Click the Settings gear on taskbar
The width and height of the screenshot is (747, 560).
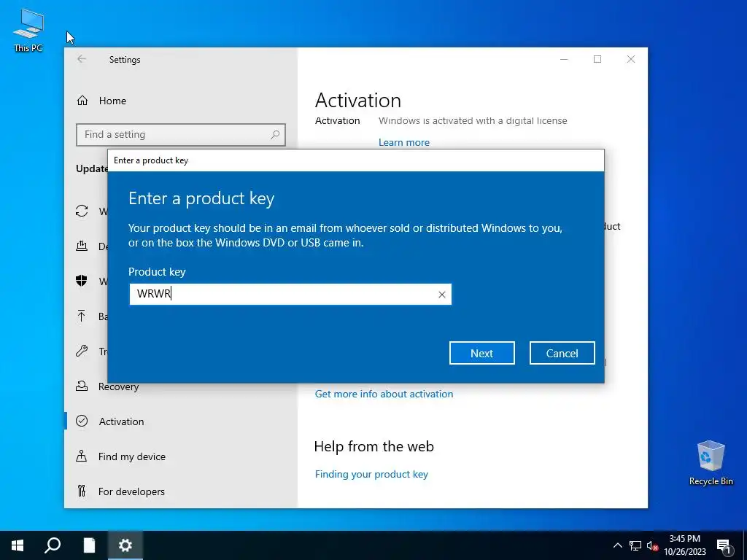point(125,545)
